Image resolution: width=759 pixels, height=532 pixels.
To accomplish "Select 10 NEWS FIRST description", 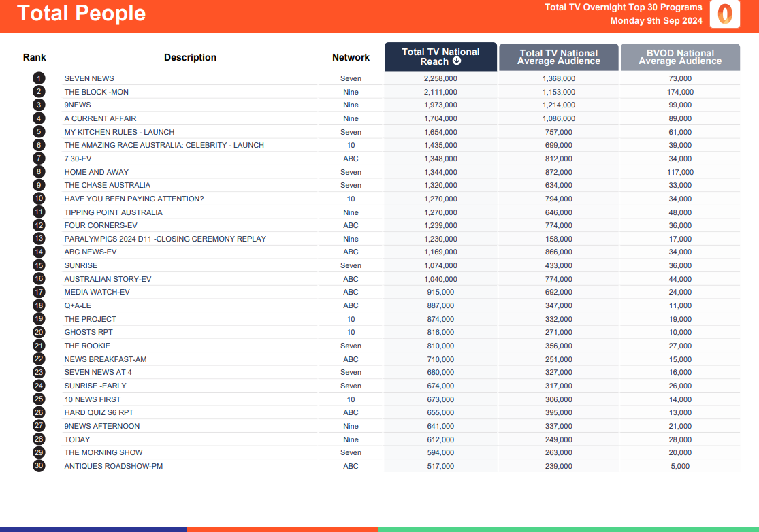I will point(93,399).
